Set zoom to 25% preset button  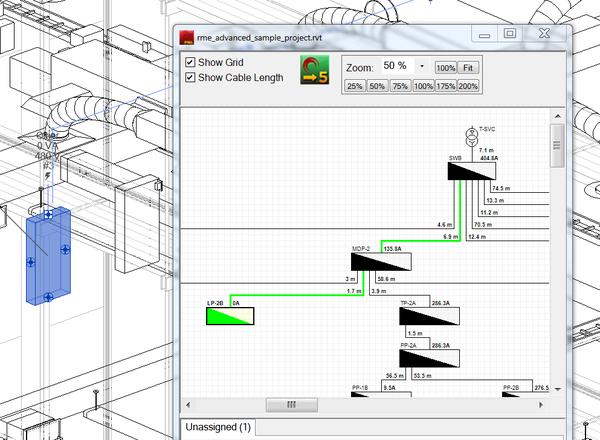pos(355,86)
